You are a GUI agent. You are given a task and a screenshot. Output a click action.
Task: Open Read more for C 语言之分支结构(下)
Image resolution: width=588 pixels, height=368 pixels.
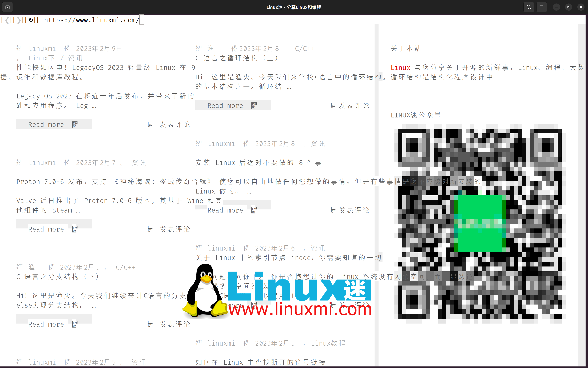(46, 324)
